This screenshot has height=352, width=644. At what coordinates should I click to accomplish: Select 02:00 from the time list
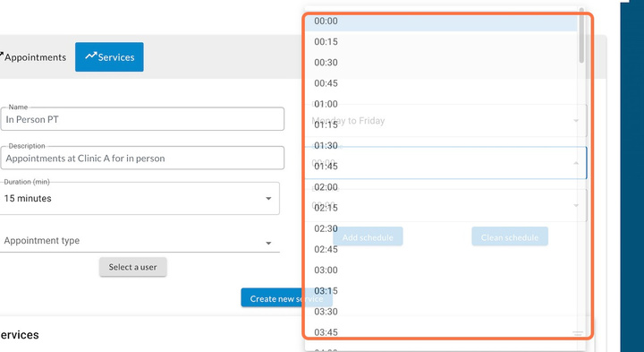coord(441,187)
